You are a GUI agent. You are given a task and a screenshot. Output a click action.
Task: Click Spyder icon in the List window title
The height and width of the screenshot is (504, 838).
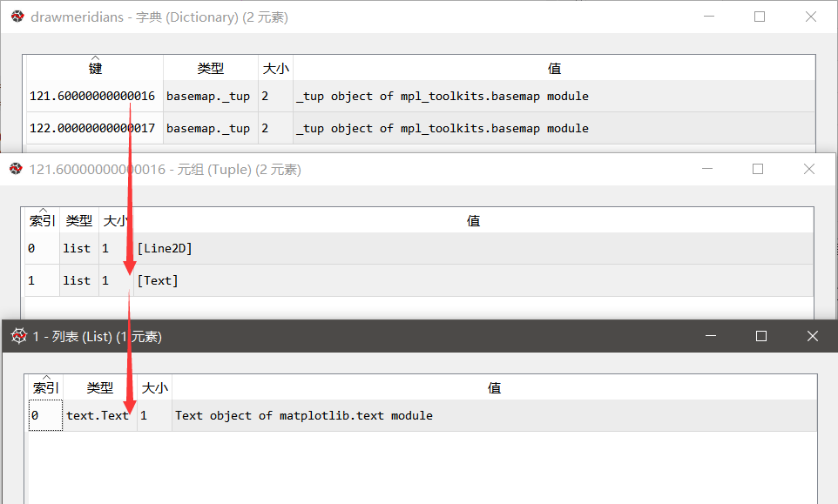[19, 336]
